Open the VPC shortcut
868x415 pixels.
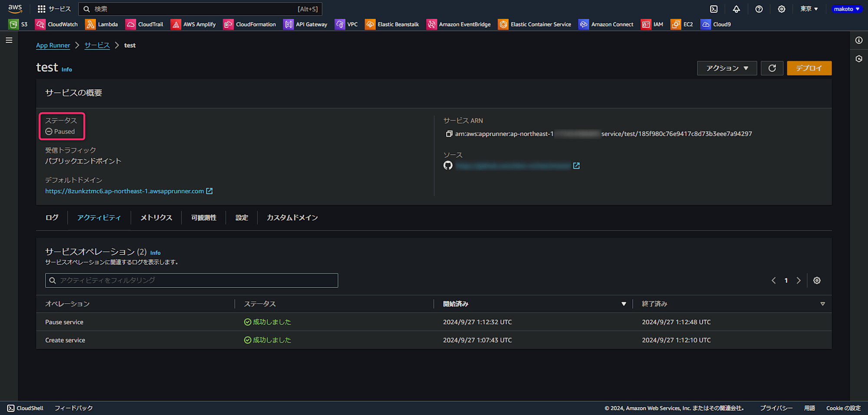point(346,24)
